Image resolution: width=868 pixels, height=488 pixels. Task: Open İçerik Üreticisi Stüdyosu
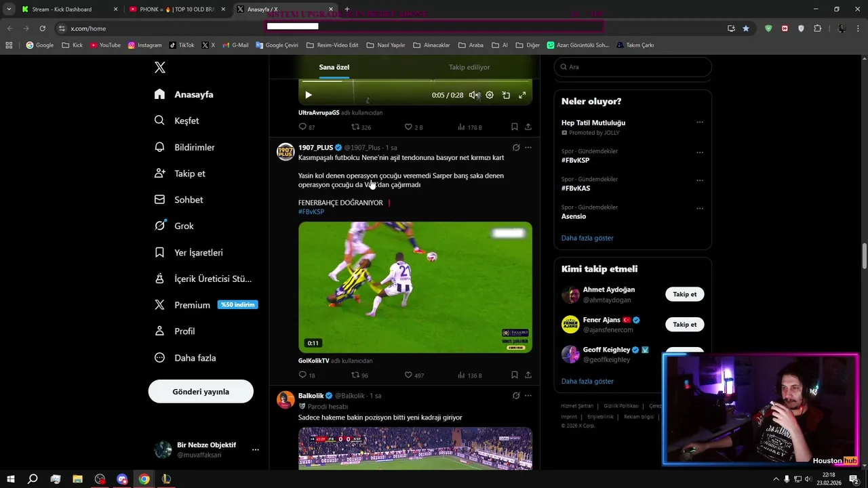tap(203, 279)
